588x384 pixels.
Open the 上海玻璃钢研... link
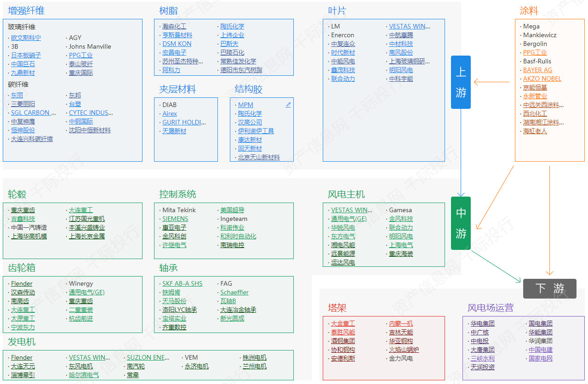pos(410,61)
